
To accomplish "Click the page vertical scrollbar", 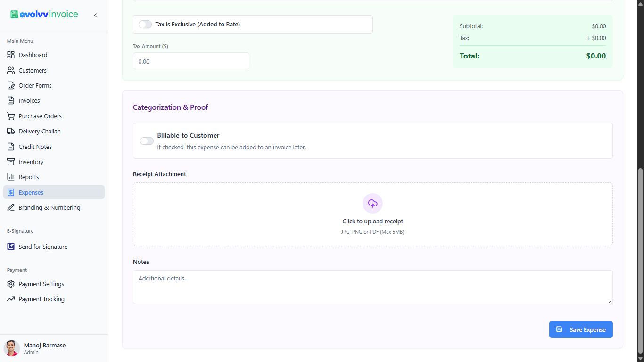I will pos(640,262).
